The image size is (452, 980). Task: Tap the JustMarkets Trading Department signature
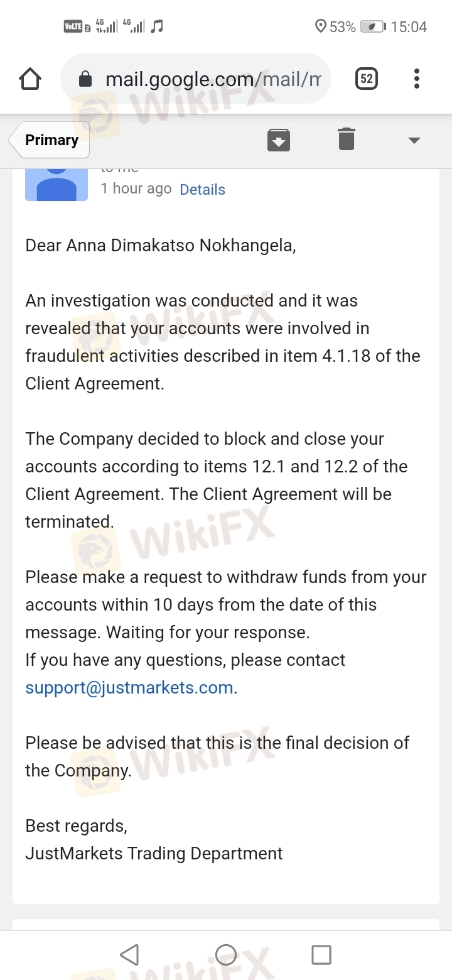[154, 853]
